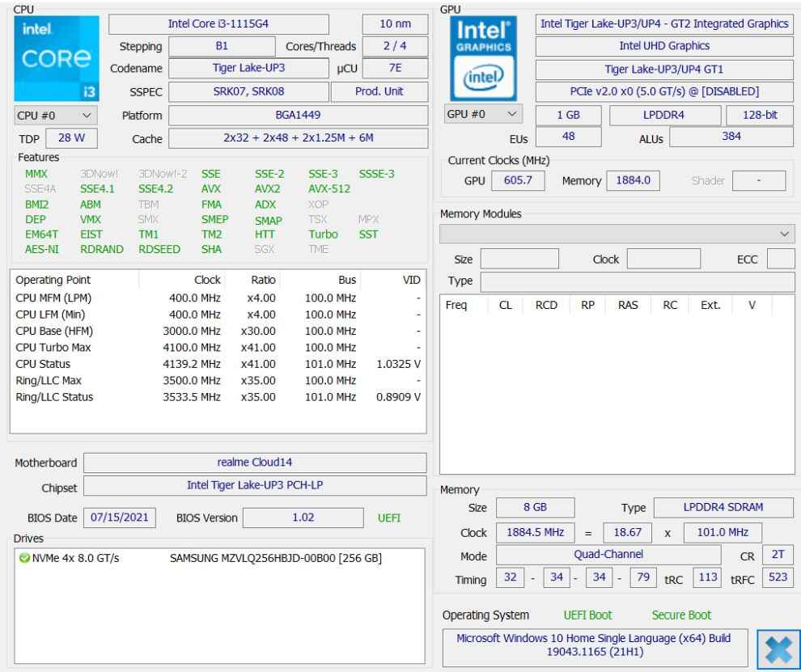This screenshot has height=672, width=801.
Task: Expand the Memory Modules dropdown
Action: 617,234
